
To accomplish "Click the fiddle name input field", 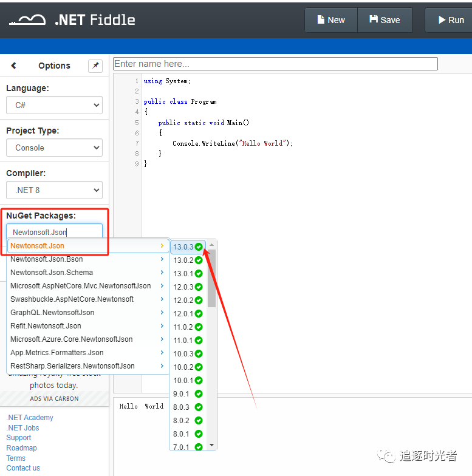I will click(276, 64).
